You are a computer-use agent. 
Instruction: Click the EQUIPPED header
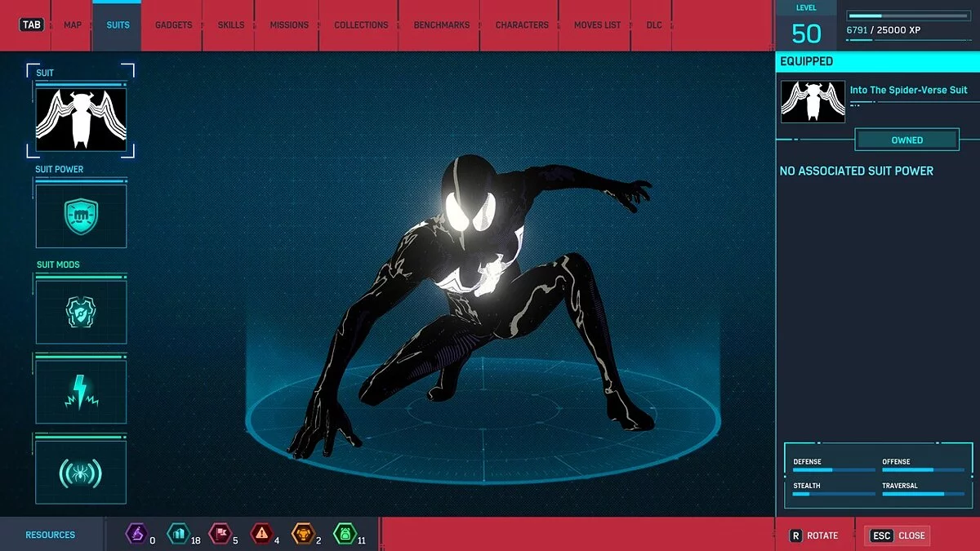coord(806,61)
